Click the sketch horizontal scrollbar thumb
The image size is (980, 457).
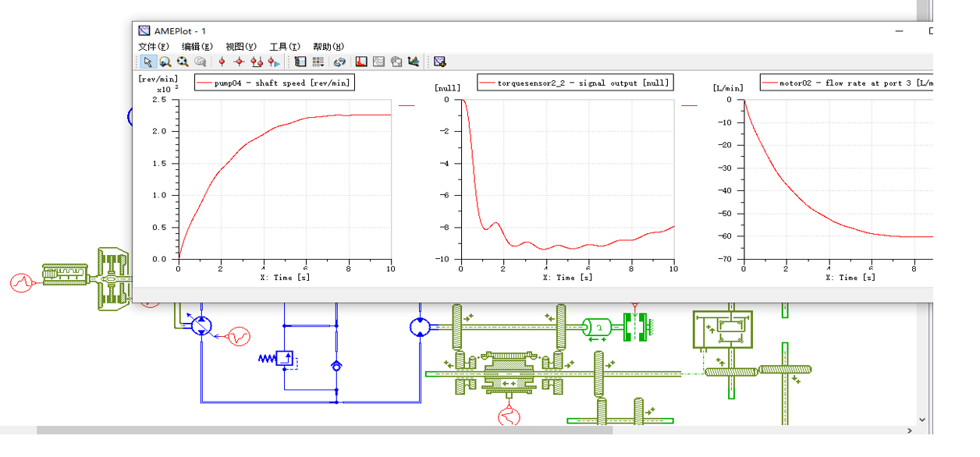pyautogui.click(x=325, y=430)
